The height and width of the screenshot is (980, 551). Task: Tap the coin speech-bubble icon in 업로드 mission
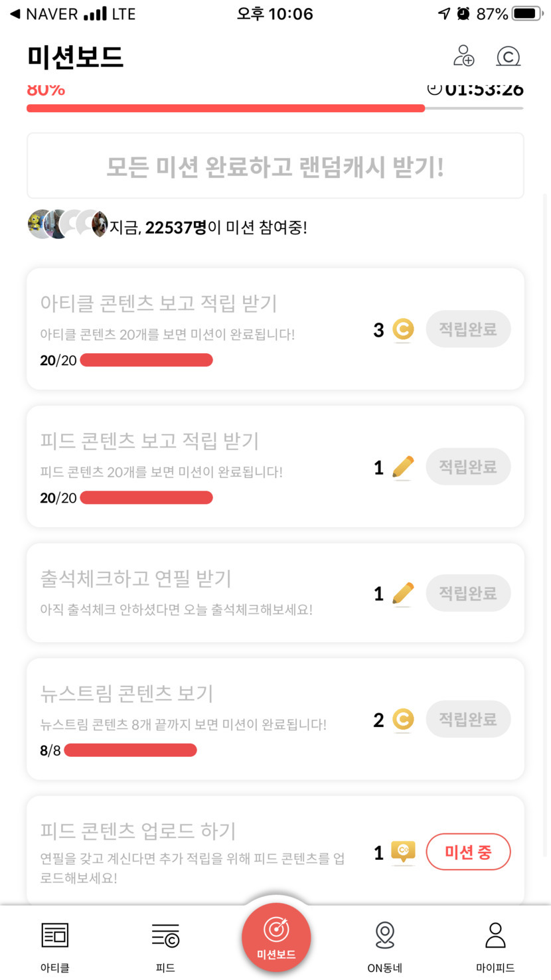[403, 852]
